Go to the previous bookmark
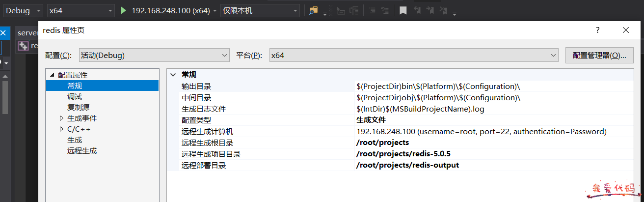 tap(417, 10)
